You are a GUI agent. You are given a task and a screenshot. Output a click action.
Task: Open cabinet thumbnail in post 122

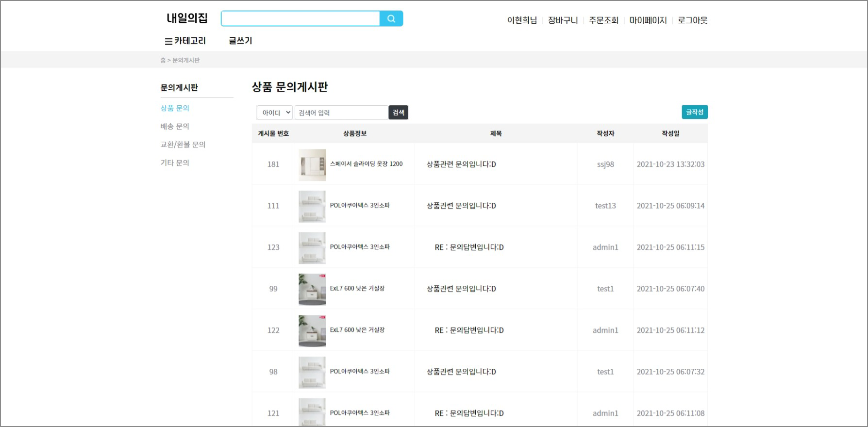pos(312,331)
